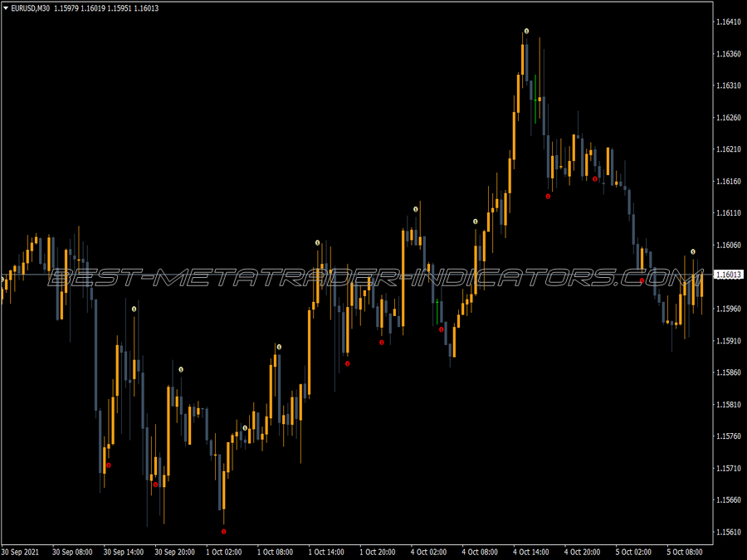
Task: Click the 1 Oct 20:00 time label
Action: (378, 552)
